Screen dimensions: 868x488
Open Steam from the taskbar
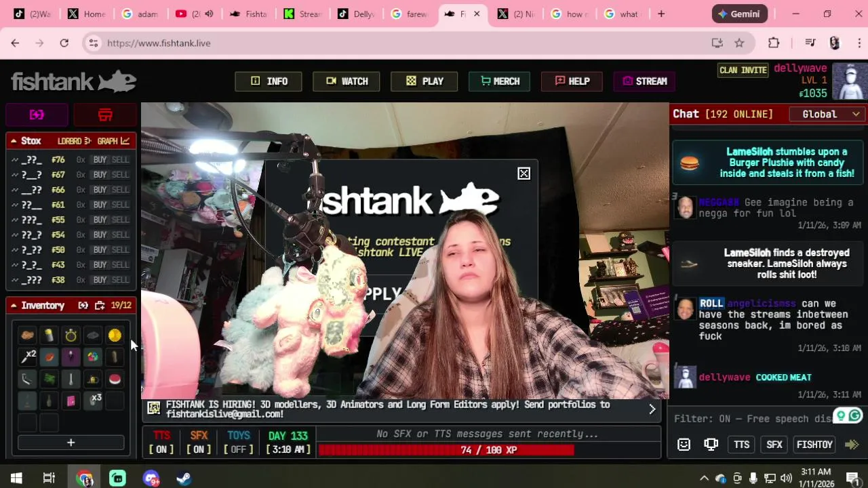pyautogui.click(x=184, y=479)
